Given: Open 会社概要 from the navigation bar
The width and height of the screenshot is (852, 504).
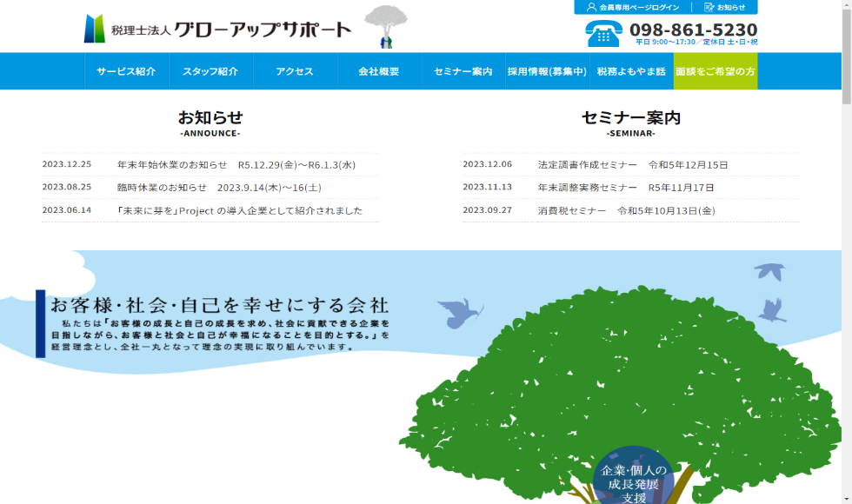Looking at the screenshot, I should [x=379, y=71].
